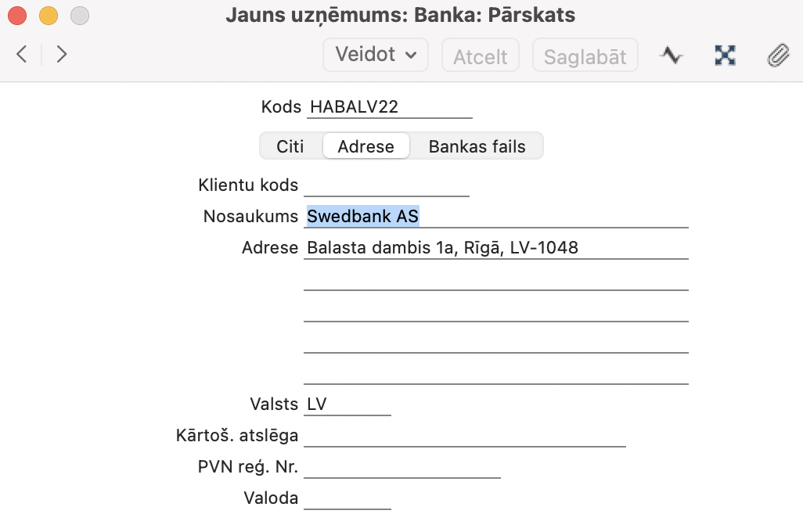Focus the Klientu kods field

(386, 186)
